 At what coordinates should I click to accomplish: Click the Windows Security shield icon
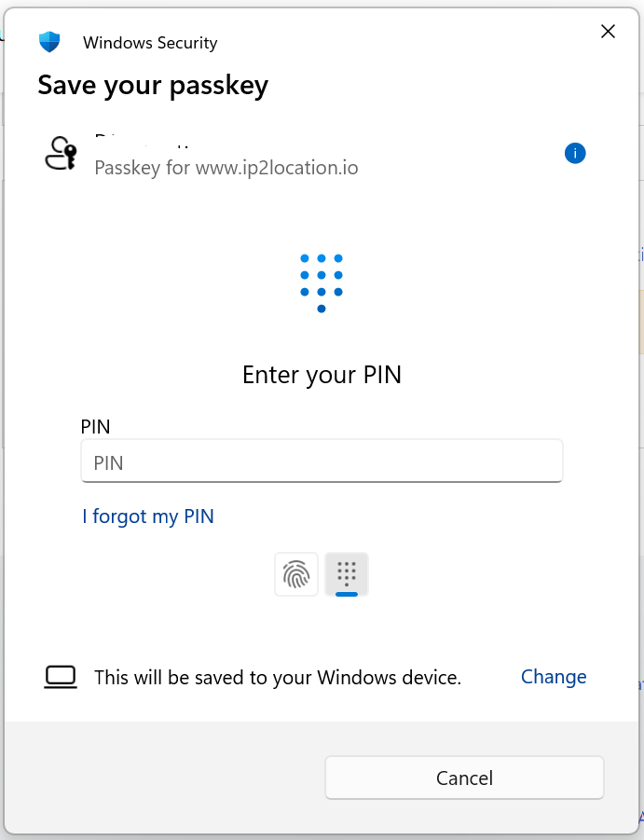click(x=48, y=42)
